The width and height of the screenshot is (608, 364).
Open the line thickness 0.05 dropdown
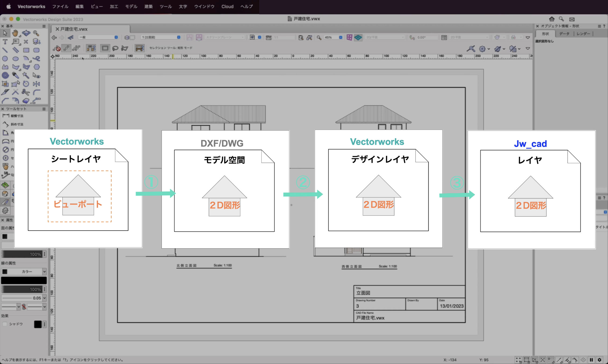(24, 298)
